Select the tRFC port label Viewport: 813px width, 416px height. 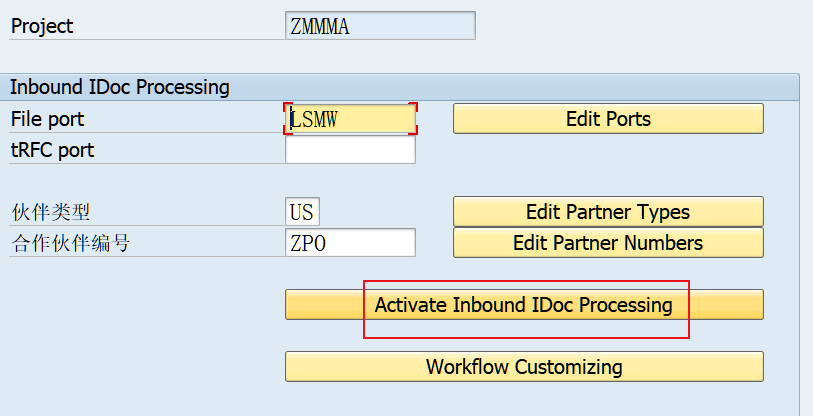52,150
